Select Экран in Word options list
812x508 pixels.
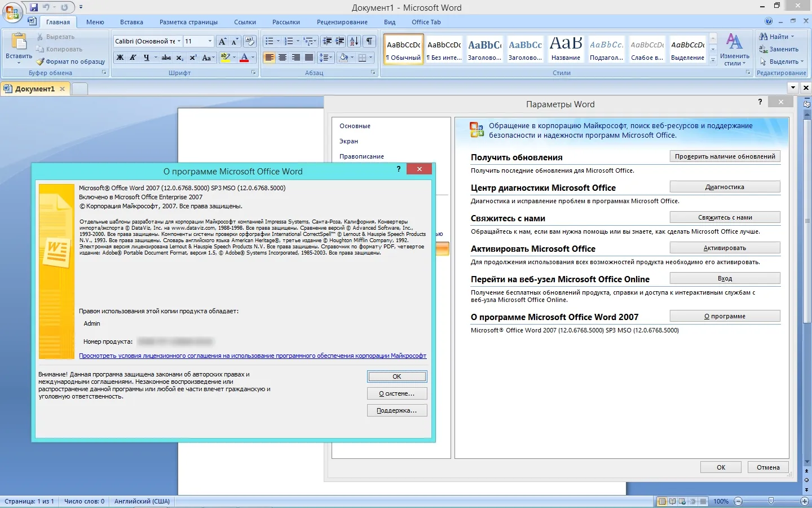pos(348,141)
